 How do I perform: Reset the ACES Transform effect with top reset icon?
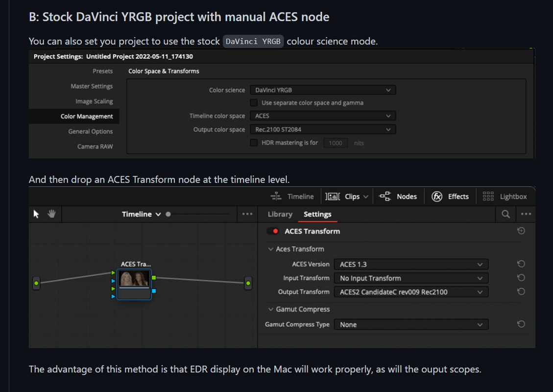521,231
